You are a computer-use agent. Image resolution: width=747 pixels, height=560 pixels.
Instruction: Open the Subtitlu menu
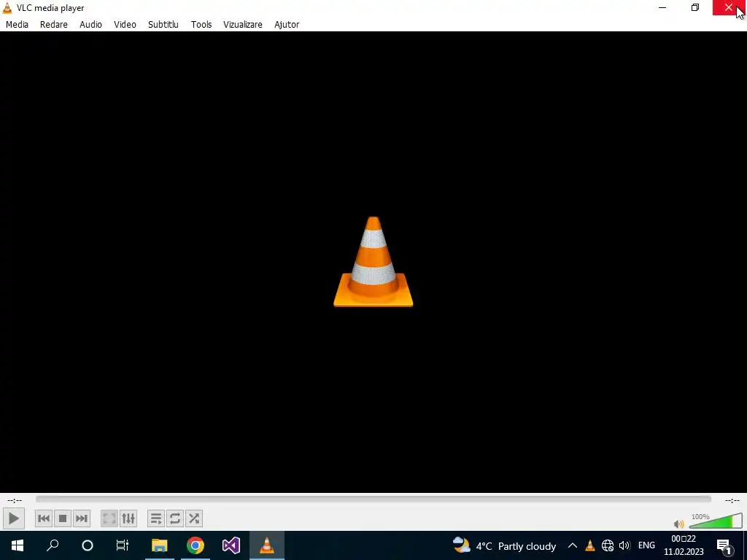tap(163, 24)
